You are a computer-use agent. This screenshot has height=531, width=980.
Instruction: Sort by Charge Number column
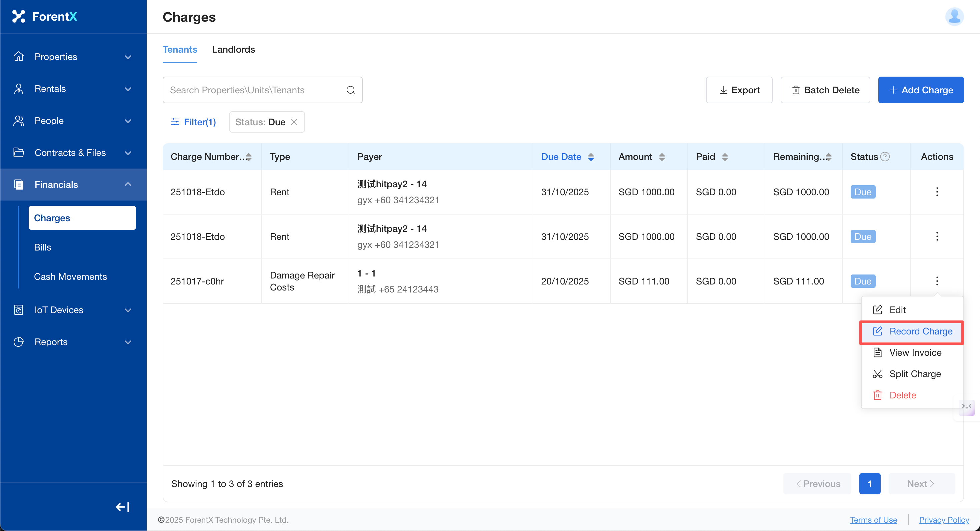point(249,157)
